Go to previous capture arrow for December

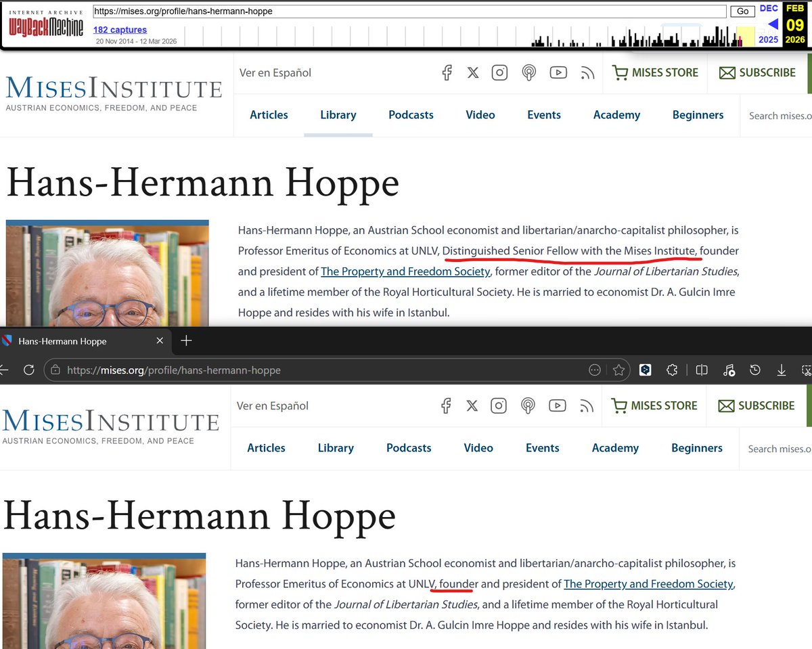[x=772, y=24]
